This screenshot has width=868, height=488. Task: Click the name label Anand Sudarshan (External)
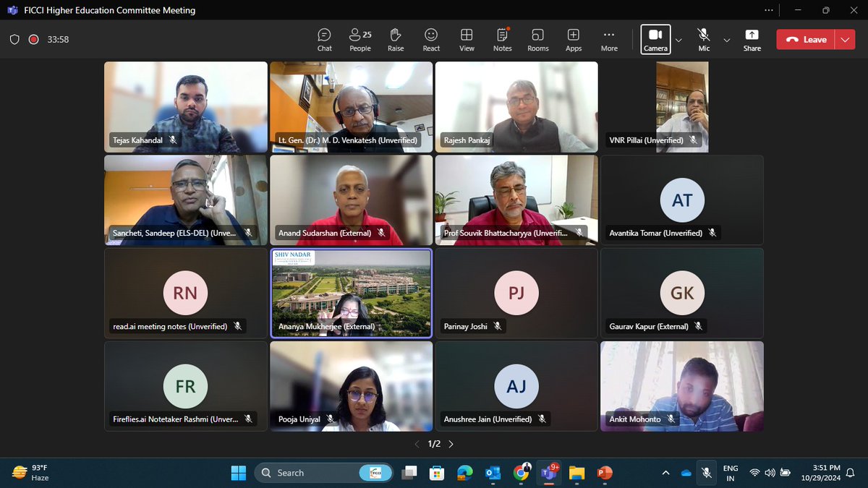click(x=325, y=233)
